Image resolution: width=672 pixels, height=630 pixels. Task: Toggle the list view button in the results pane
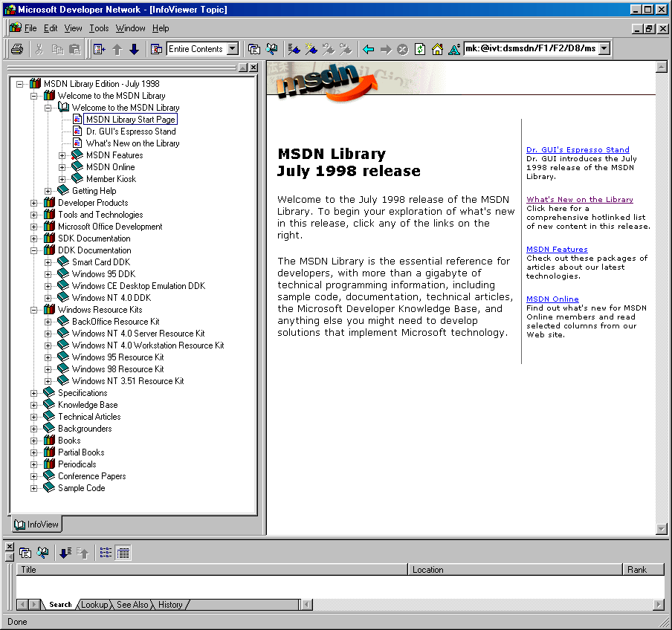coord(106,553)
